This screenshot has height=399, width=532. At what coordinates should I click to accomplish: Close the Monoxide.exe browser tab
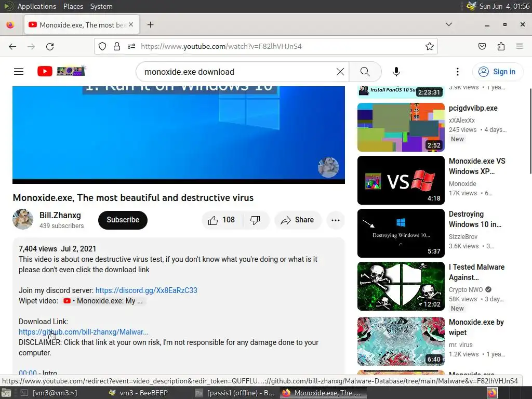tap(131, 25)
